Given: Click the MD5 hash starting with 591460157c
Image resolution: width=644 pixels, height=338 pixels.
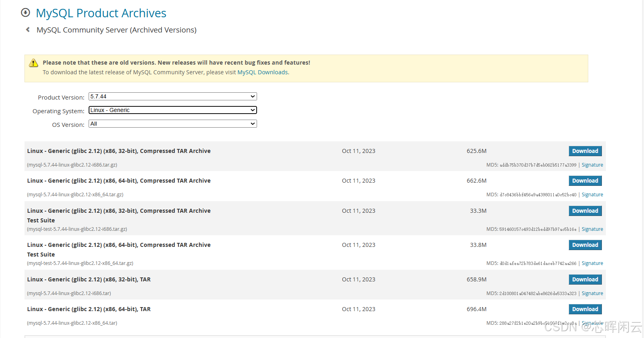Looking at the screenshot, I should [538, 229].
